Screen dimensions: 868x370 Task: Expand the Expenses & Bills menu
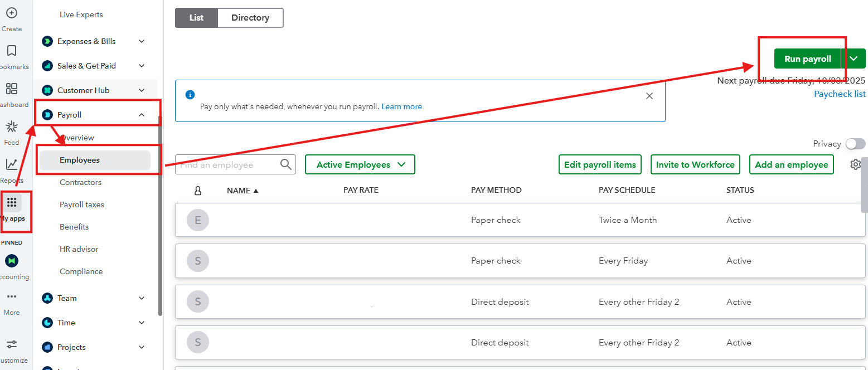pos(142,41)
